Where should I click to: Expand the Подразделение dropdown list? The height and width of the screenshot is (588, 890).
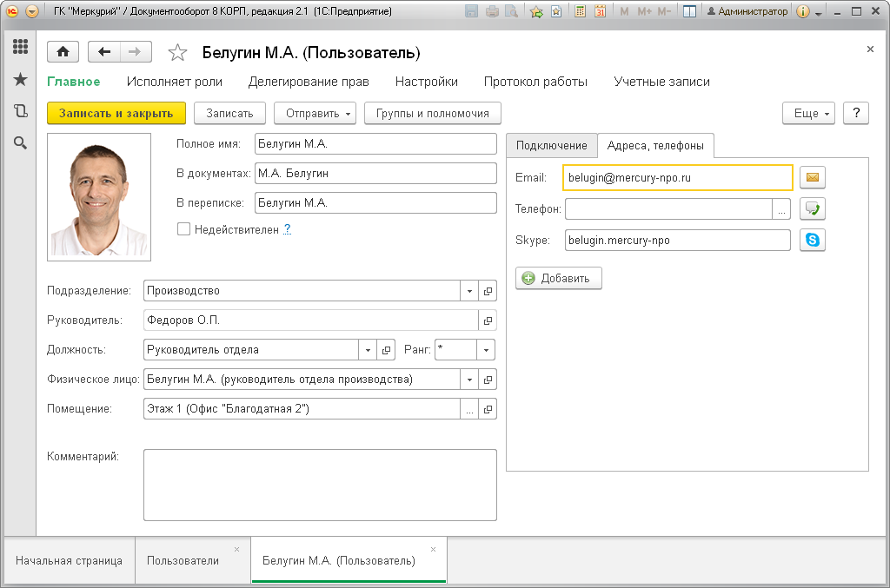469,291
